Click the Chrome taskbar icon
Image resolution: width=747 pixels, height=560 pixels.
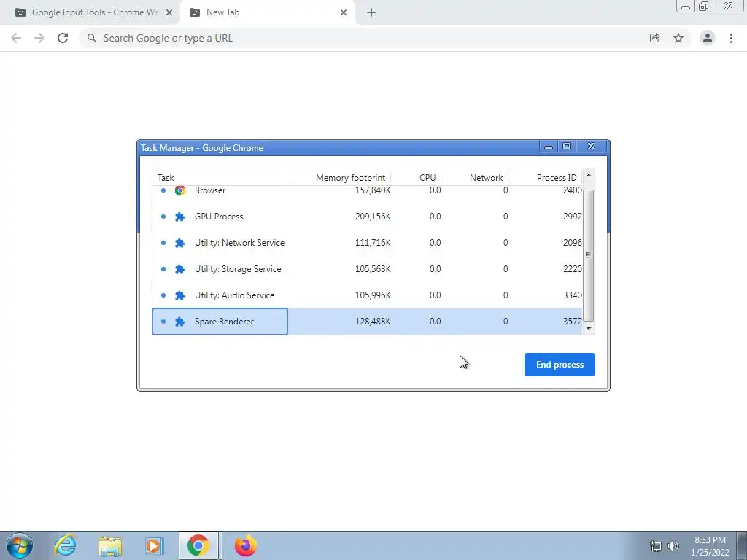pos(198,545)
